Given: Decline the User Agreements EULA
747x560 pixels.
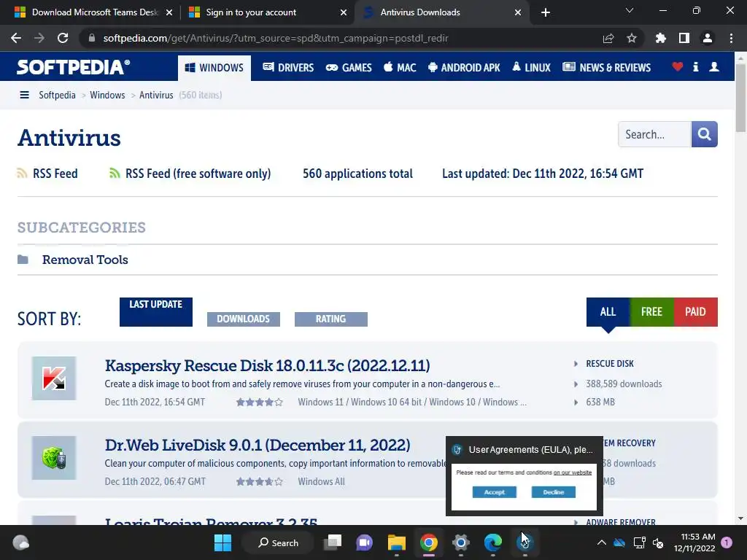Looking at the screenshot, I should 554,492.
